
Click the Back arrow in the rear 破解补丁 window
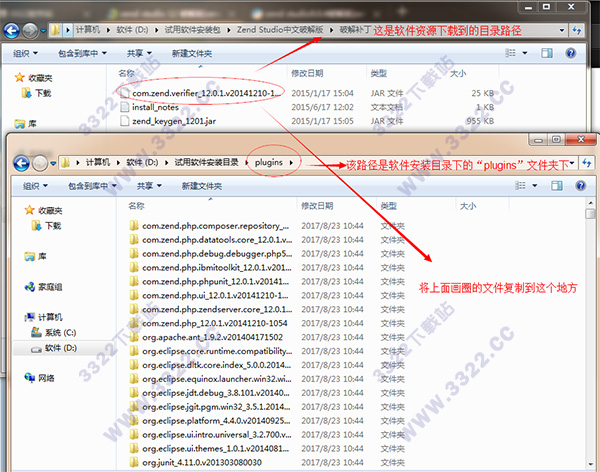coord(11,31)
